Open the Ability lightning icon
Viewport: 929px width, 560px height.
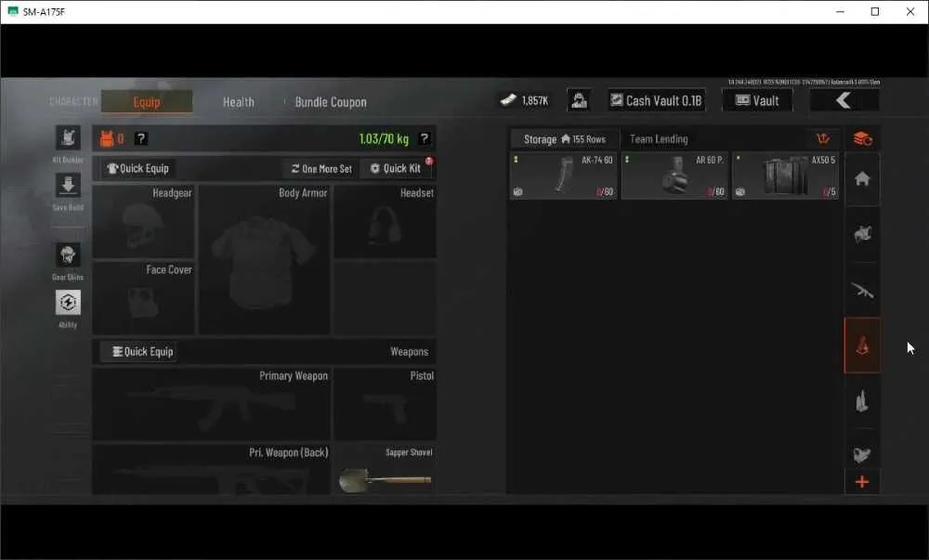[x=68, y=303]
